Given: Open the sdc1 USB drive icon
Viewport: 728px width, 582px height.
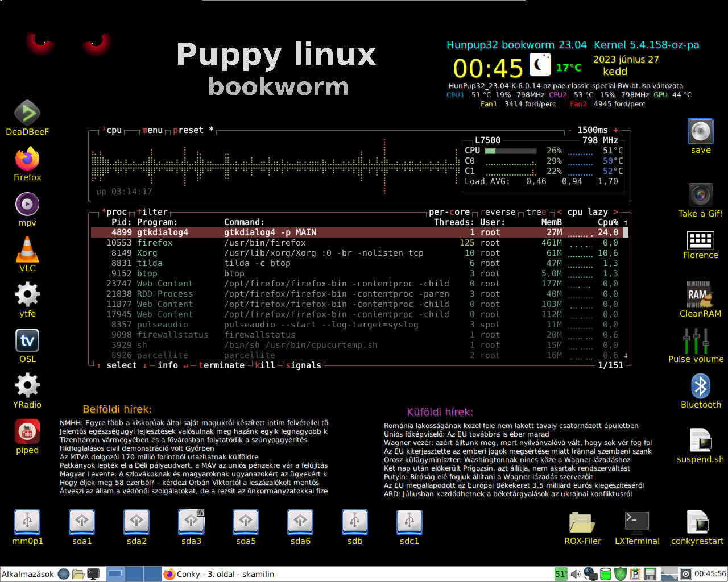Looking at the screenshot, I should (409, 522).
